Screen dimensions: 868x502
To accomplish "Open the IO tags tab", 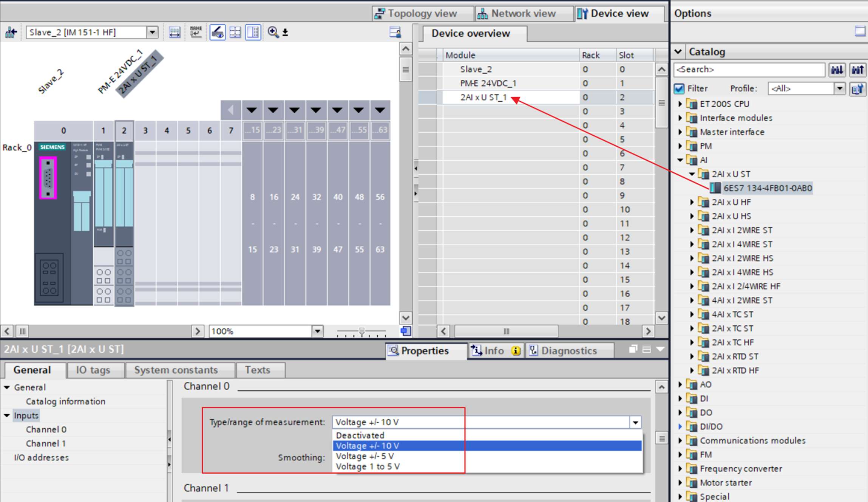I will pyautogui.click(x=93, y=370).
